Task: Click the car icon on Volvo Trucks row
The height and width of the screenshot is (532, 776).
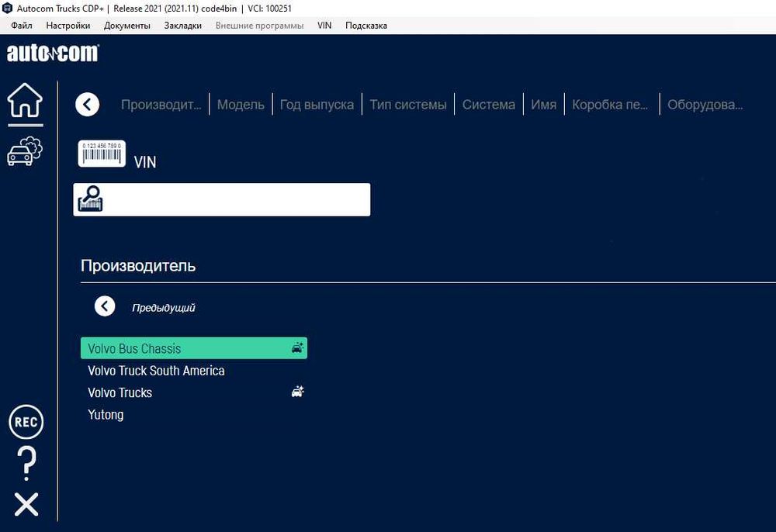Action: click(297, 392)
